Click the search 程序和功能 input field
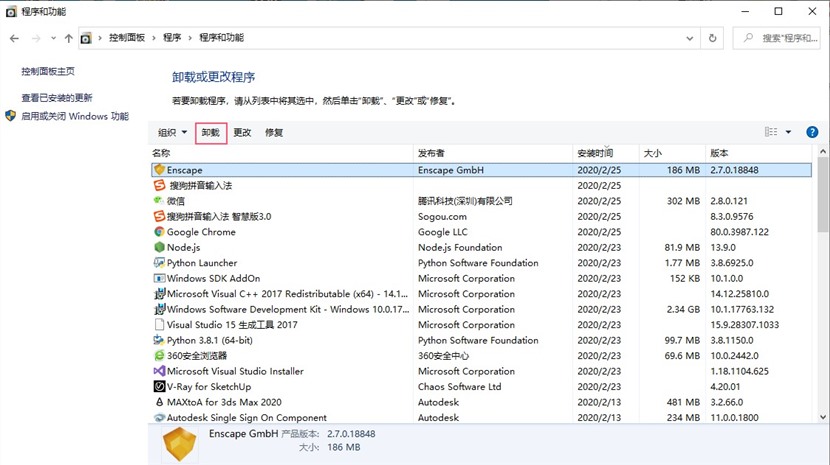Viewport: 830px width, 465px height. (x=777, y=38)
